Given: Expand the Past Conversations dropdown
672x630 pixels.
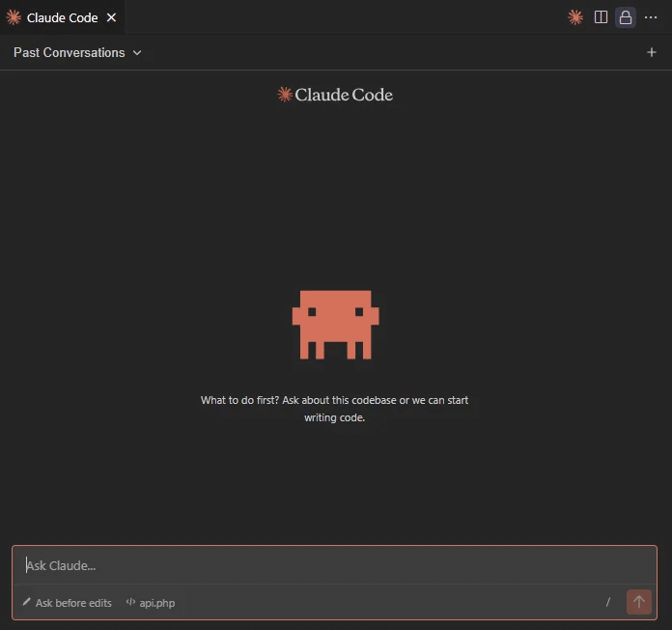Looking at the screenshot, I should (x=77, y=53).
